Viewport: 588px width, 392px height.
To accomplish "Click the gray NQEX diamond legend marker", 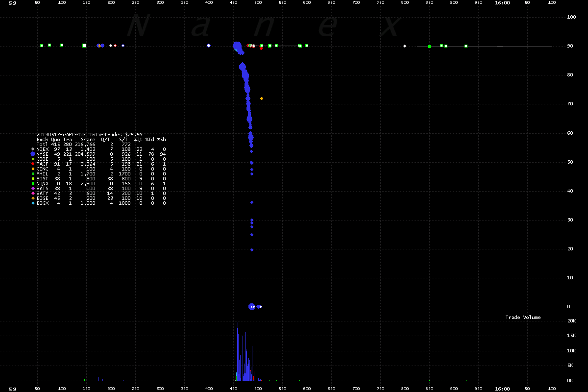I will 32,149.
